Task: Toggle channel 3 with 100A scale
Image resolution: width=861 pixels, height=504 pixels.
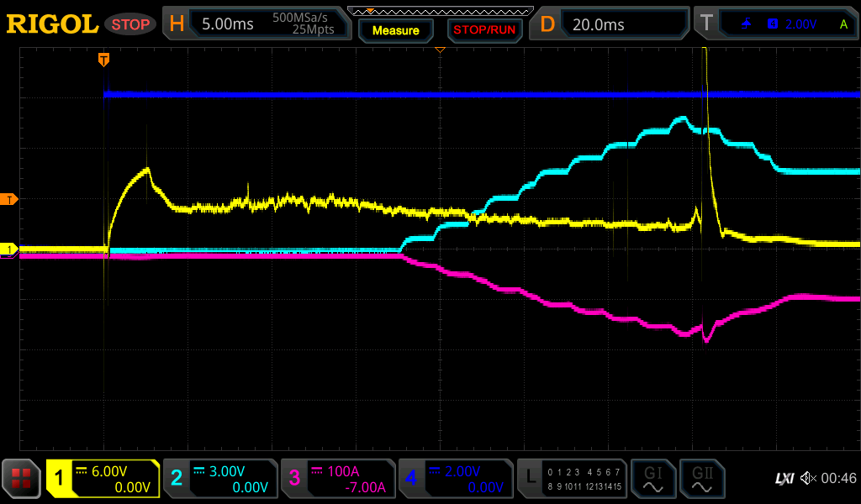Action: [x=338, y=479]
